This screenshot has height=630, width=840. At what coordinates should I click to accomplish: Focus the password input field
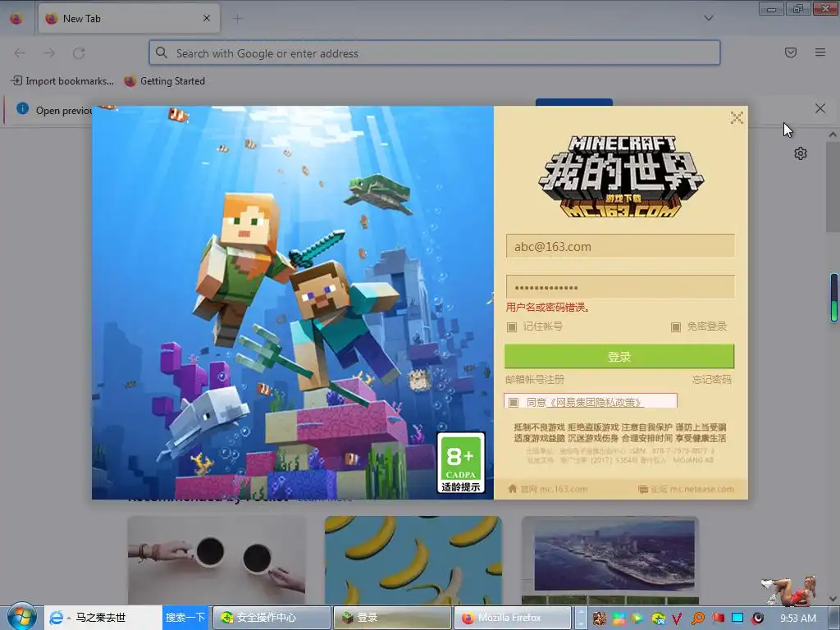620,287
